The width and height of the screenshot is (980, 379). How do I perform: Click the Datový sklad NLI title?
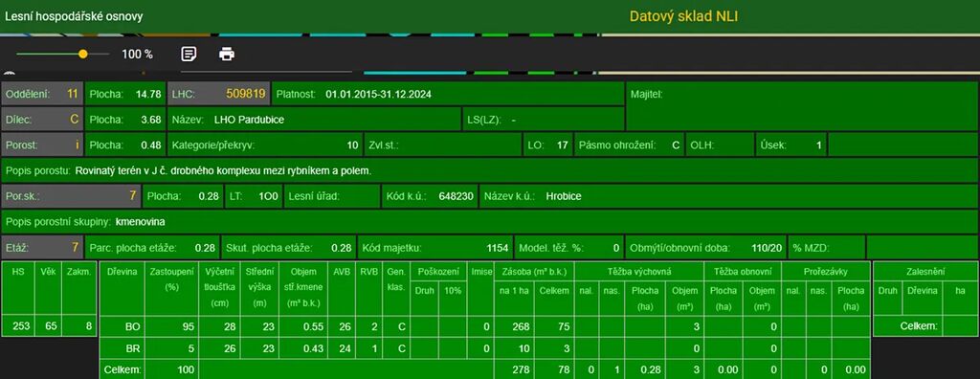click(683, 17)
